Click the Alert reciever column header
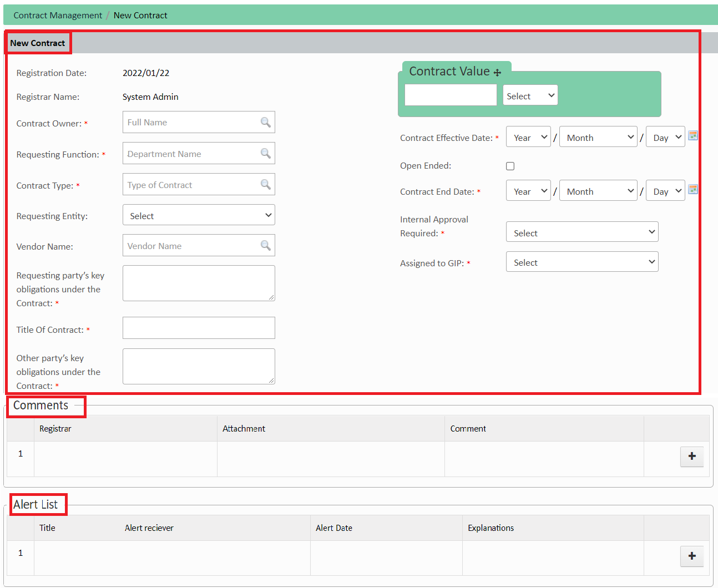 tap(149, 528)
